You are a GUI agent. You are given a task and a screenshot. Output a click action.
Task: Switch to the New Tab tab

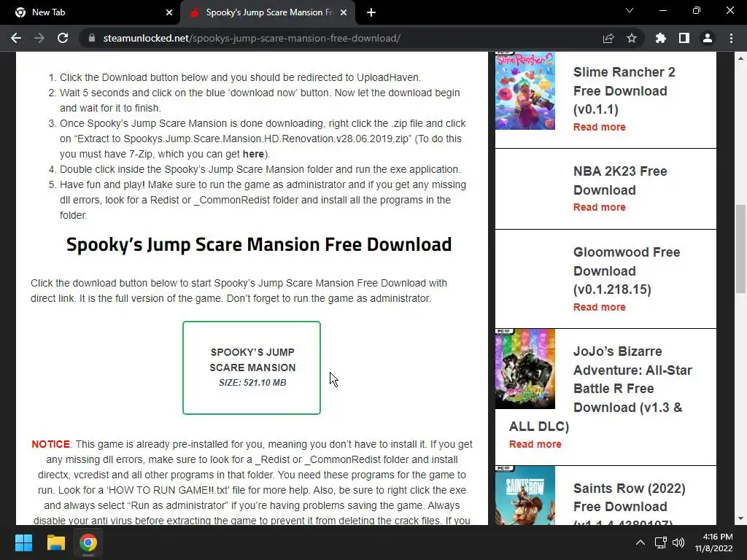pyautogui.click(x=90, y=13)
